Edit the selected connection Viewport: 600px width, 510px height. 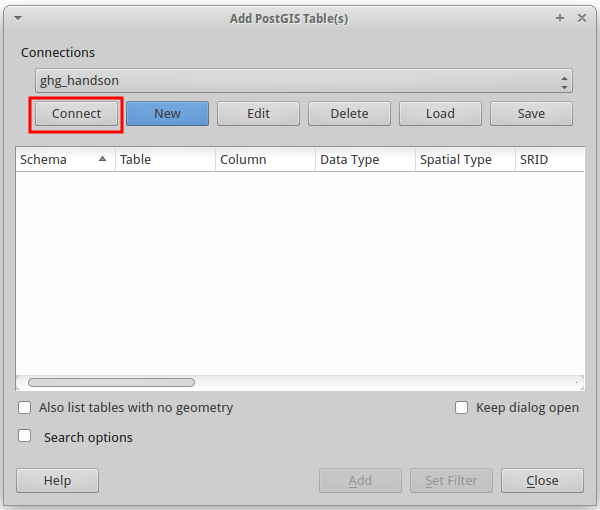(x=258, y=114)
